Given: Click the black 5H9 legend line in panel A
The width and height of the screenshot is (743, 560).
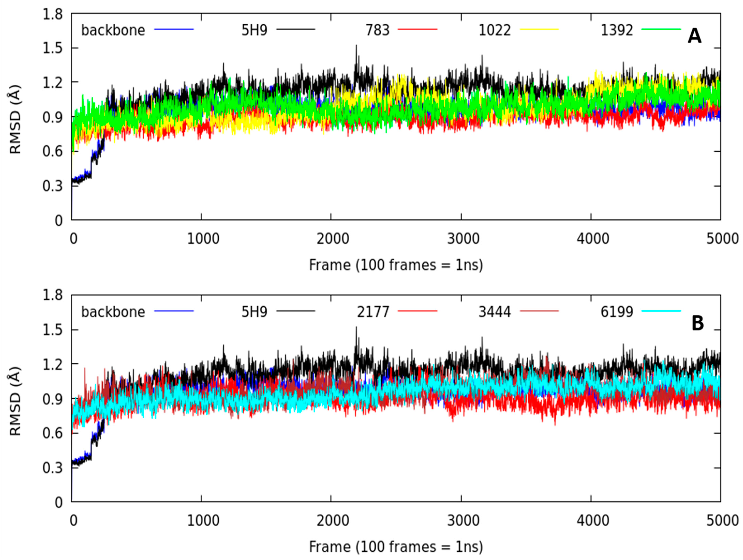Looking at the screenshot, I should click(296, 30).
